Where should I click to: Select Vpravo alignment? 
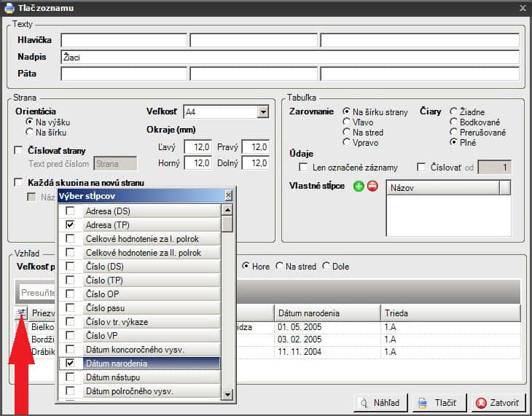(346, 142)
